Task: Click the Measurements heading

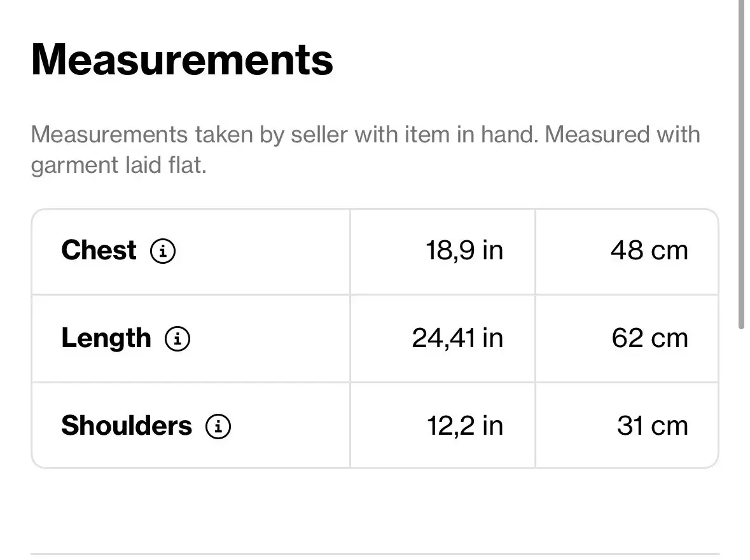Action: tap(182, 60)
